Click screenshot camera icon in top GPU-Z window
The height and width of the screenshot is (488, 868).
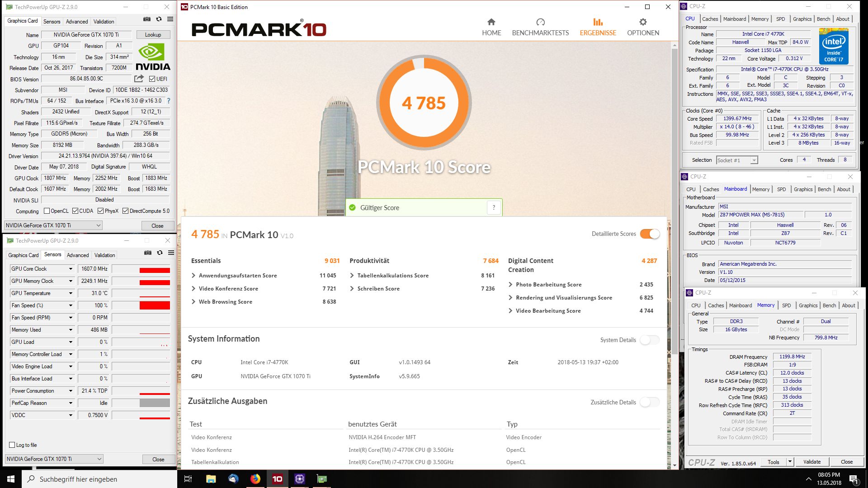pos(147,19)
